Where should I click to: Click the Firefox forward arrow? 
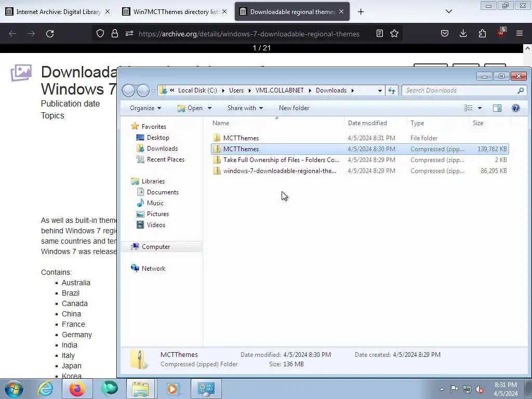31,34
